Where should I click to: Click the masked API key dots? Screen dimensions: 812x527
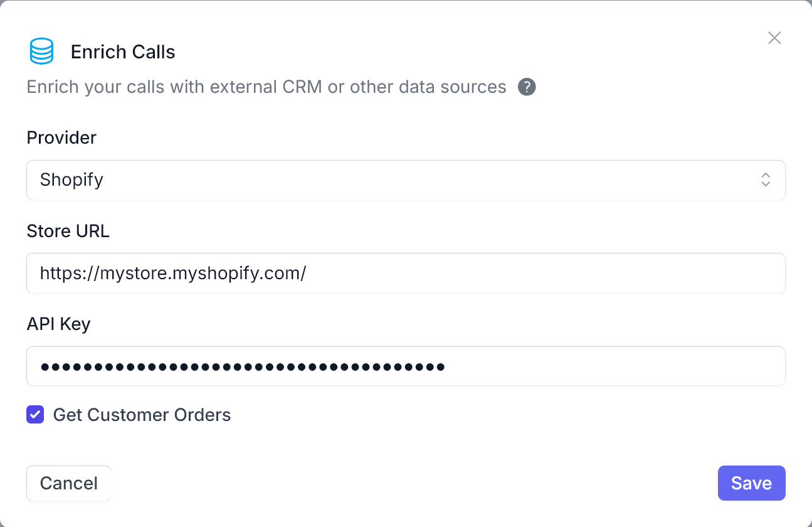(x=243, y=366)
